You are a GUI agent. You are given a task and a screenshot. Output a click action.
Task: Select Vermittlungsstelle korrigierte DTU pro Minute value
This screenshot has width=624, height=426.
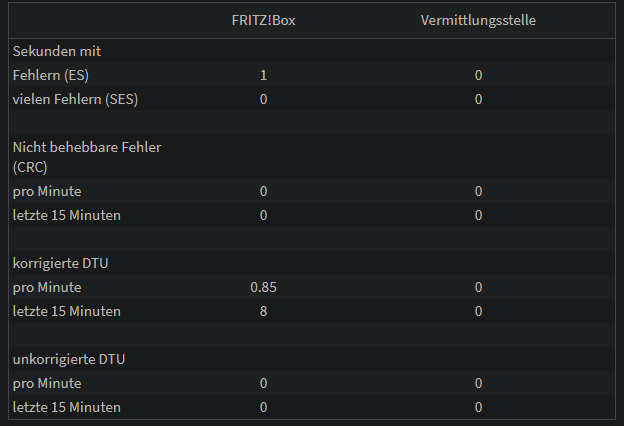coord(478,287)
